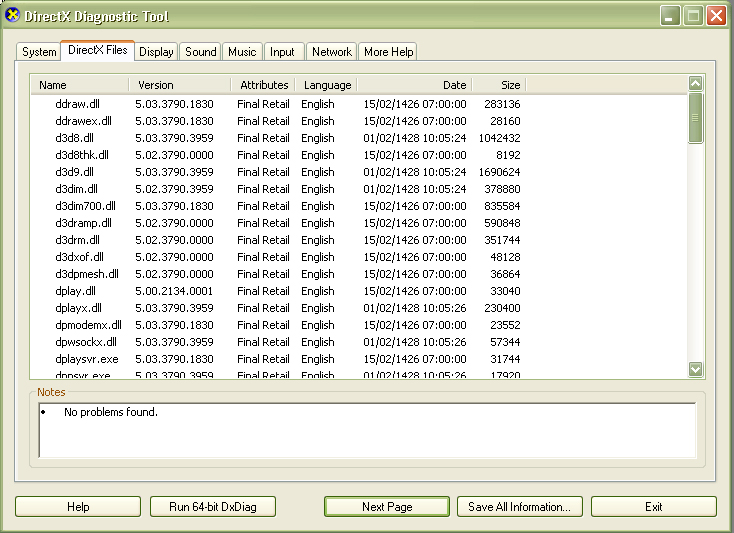Image resolution: width=734 pixels, height=533 pixels.
Task: Switch to the System tab
Action: (x=39, y=51)
